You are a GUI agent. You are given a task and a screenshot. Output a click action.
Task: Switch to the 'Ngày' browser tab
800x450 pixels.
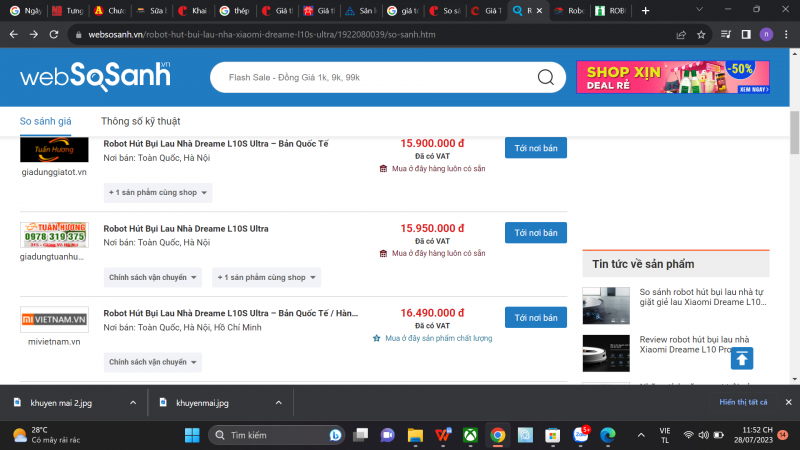click(x=26, y=11)
